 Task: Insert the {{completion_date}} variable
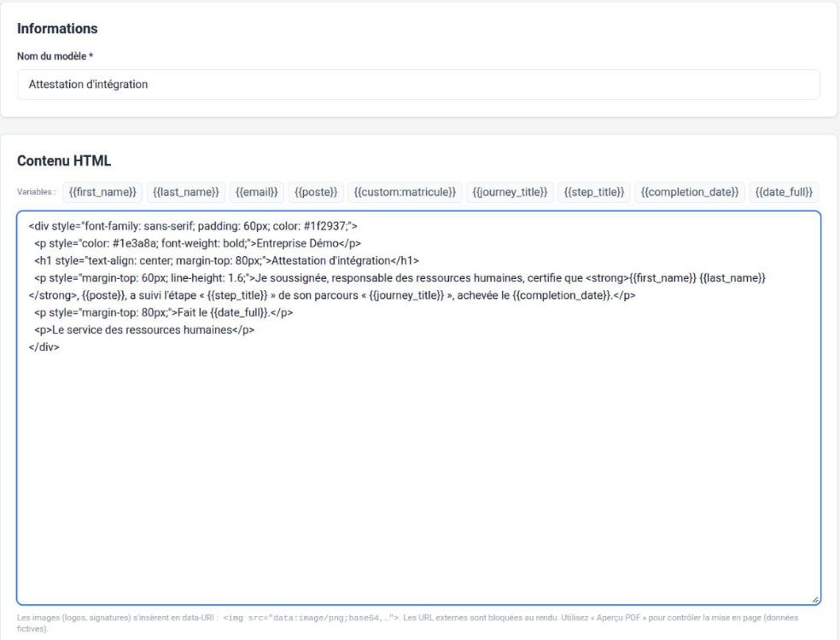[x=690, y=192]
